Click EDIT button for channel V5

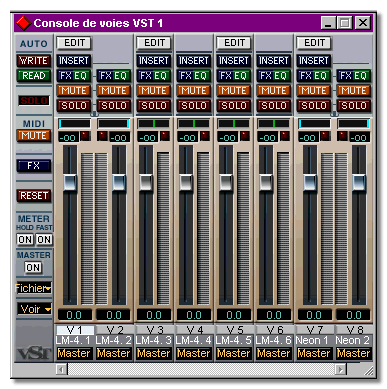point(234,43)
